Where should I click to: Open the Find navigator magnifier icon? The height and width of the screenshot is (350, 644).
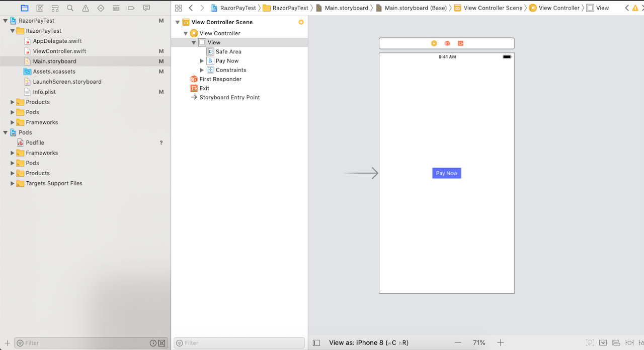click(70, 8)
